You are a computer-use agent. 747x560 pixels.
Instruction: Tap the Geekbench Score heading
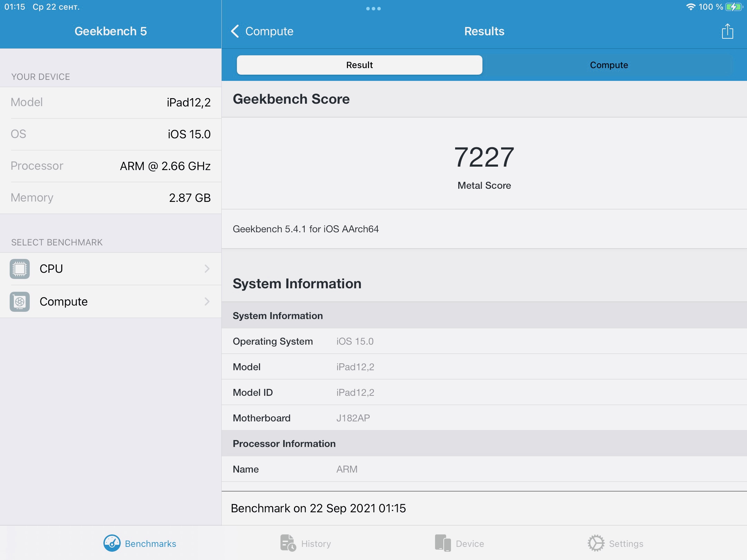click(291, 99)
